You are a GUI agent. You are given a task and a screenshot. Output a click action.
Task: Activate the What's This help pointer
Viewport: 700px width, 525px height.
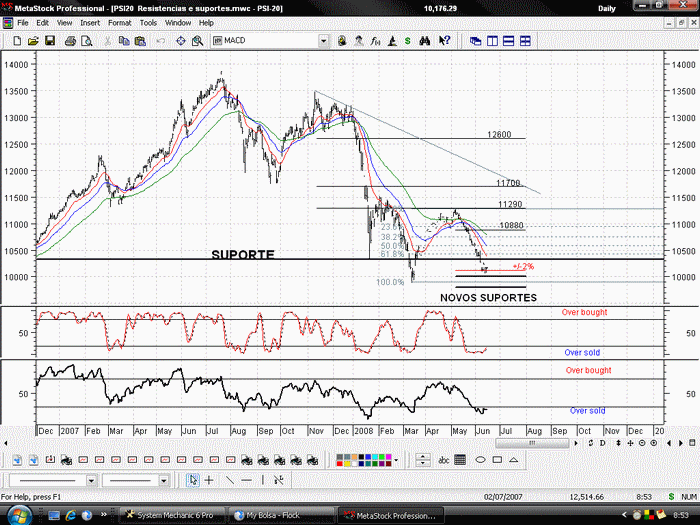click(444, 41)
